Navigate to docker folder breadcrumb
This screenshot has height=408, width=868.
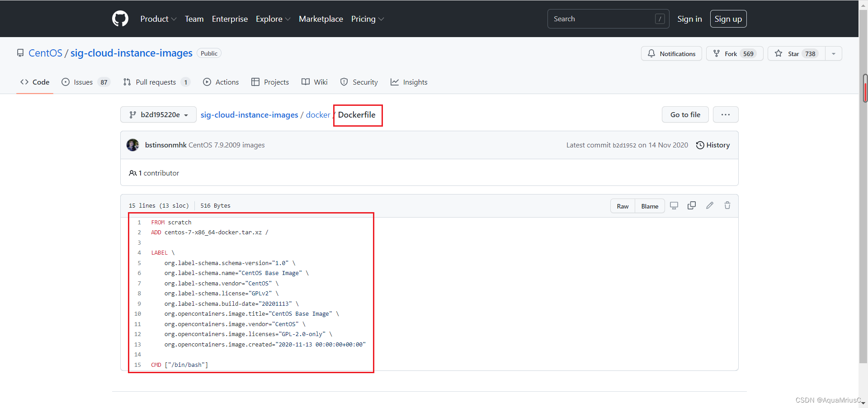point(318,114)
